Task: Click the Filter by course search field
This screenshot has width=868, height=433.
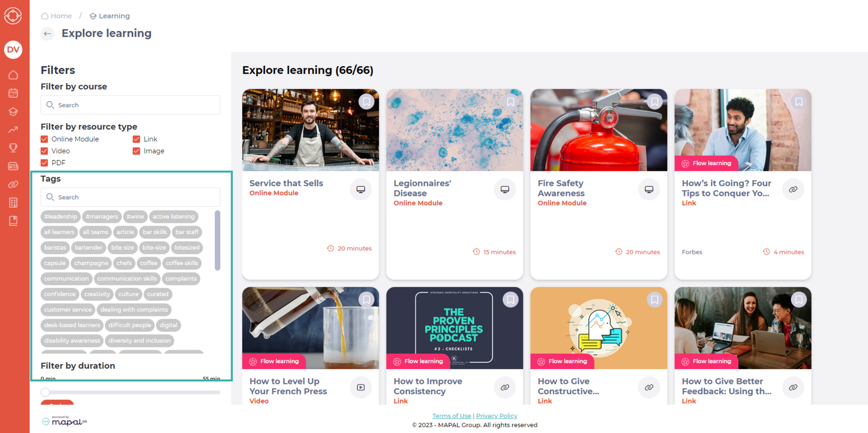Action: [130, 105]
